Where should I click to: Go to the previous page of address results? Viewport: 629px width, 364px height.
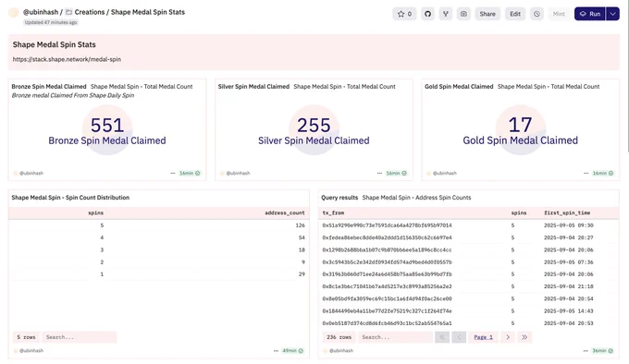(459, 337)
